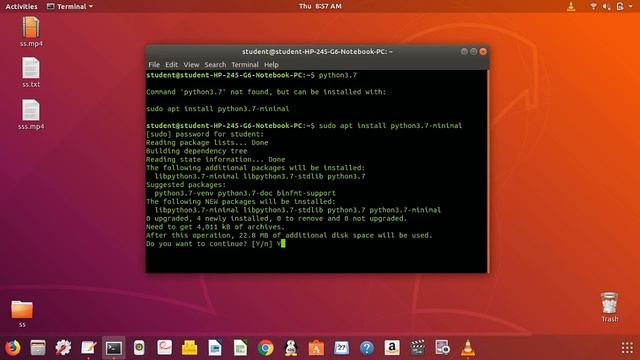Select the sss.mp4 desktop file

click(31, 115)
